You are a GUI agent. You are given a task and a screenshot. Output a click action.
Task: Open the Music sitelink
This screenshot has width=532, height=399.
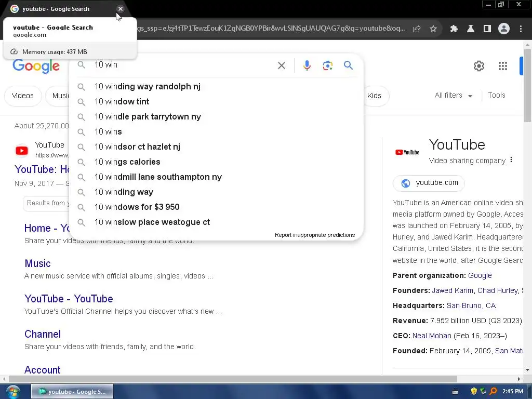[x=37, y=263]
